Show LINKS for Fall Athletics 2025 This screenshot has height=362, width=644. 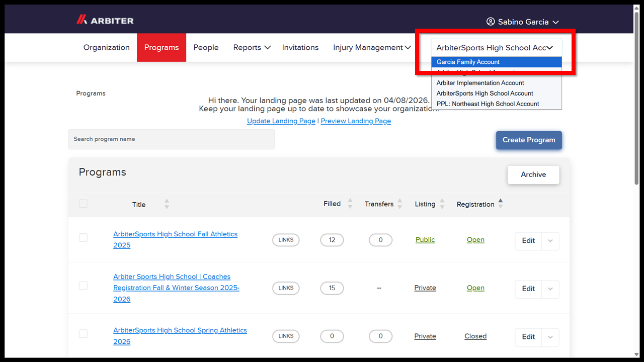pyautogui.click(x=286, y=240)
